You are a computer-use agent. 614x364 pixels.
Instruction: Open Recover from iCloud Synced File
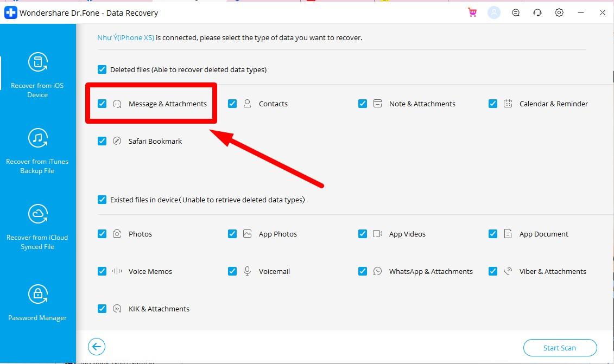(x=37, y=227)
